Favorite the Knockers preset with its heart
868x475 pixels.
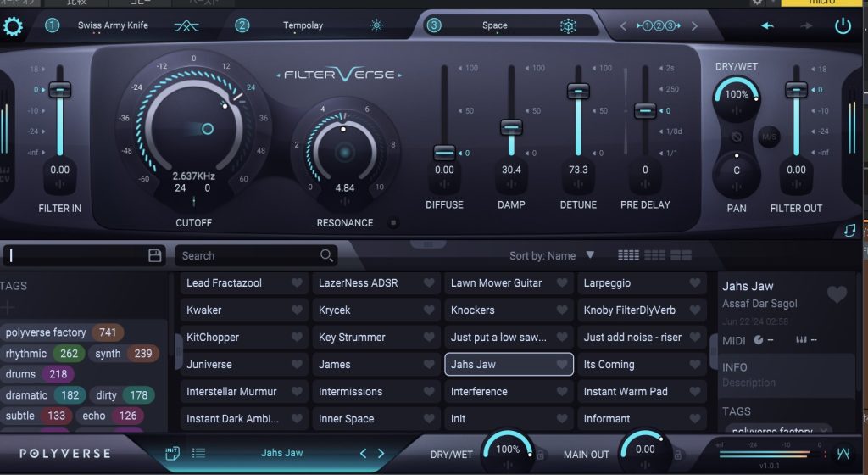pyautogui.click(x=562, y=310)
